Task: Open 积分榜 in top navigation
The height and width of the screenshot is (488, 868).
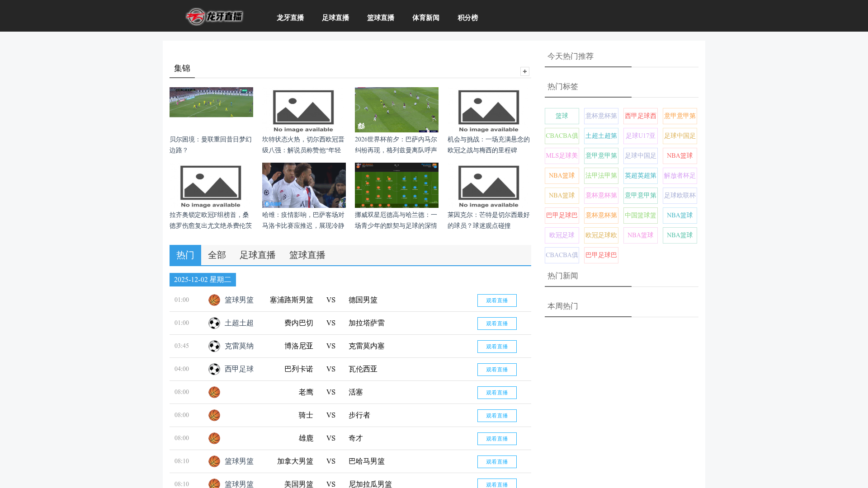Action: (467, 18)
